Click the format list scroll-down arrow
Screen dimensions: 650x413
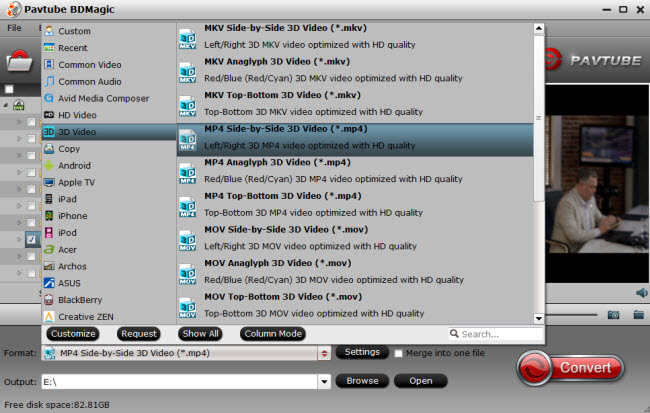[538, 318]
